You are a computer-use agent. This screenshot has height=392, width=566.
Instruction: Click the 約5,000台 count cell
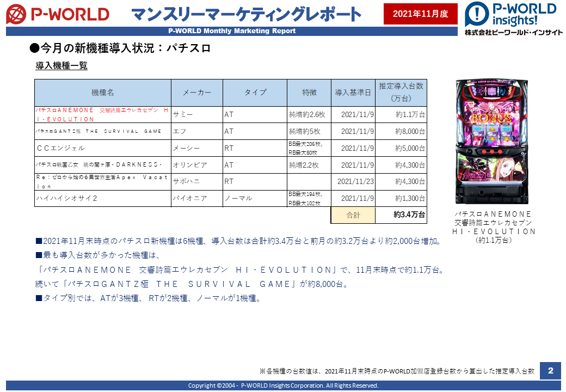pos(401,148)
